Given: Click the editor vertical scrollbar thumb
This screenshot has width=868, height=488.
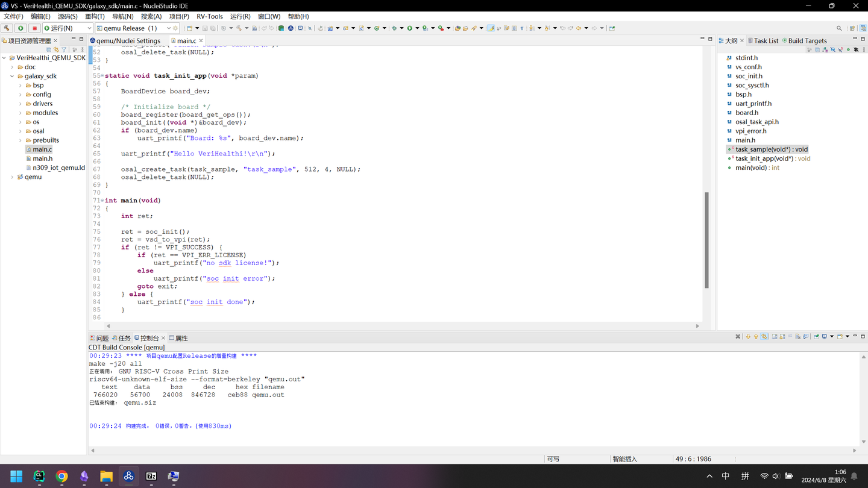Looking at the screenshot, I should (x=706, y=240).
